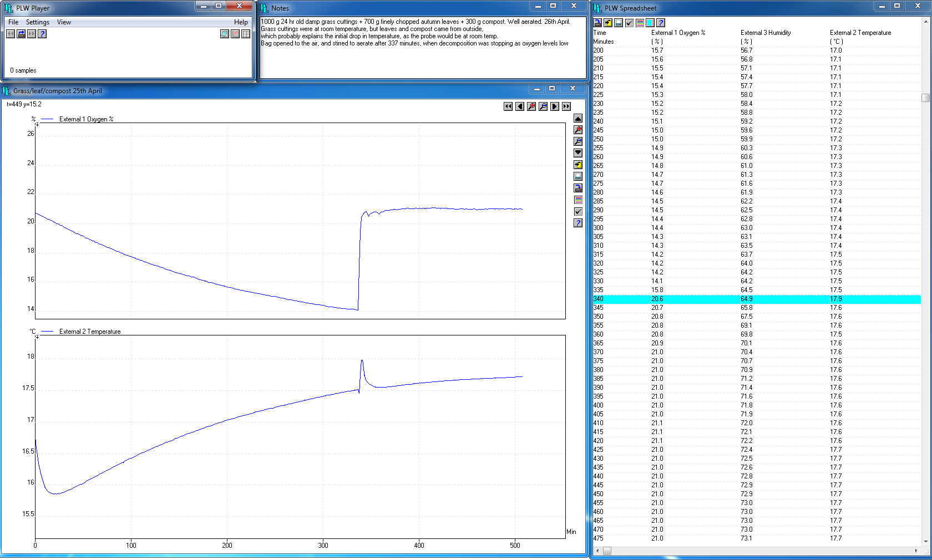
Task: Click the cyan column color button in spreadsheet
Action: [x=650, y=23]
